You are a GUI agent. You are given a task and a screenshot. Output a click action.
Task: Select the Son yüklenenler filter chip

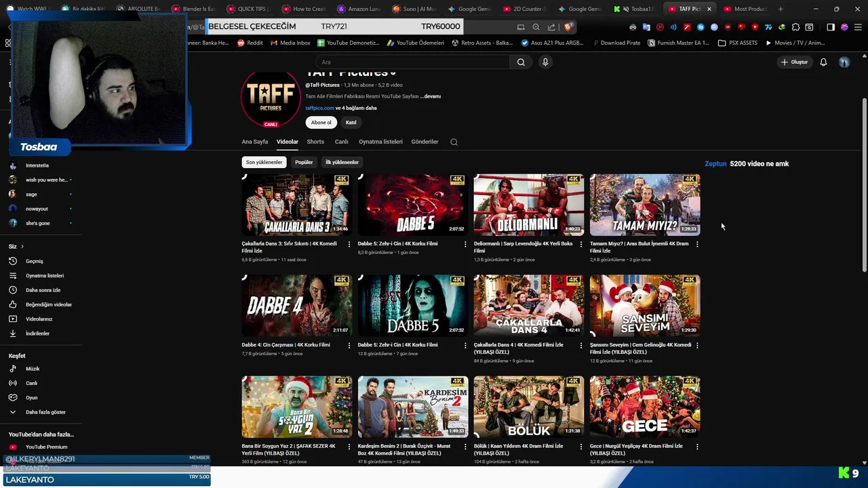click(264, 162)
